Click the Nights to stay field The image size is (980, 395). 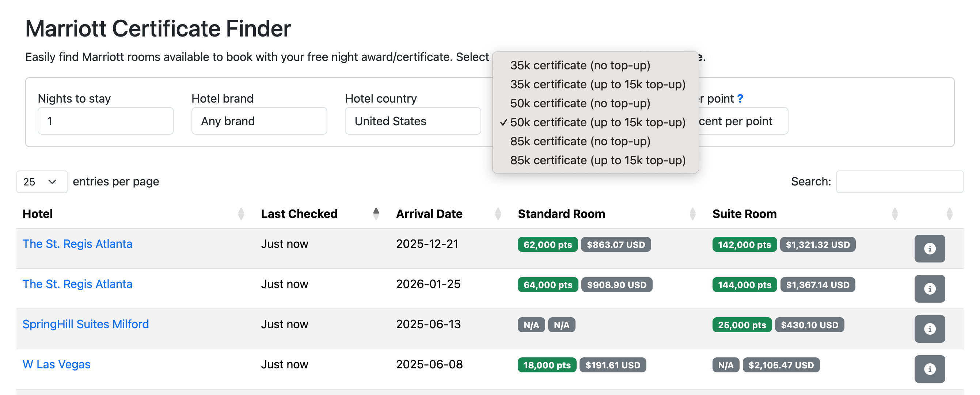click(x=105, y=121)
